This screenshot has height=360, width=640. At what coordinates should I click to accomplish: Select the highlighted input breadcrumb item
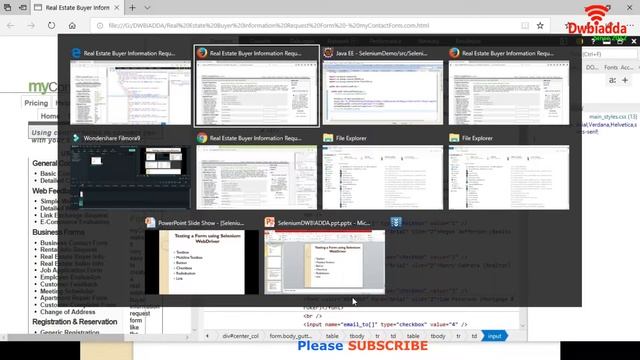(x=494, y=336)
